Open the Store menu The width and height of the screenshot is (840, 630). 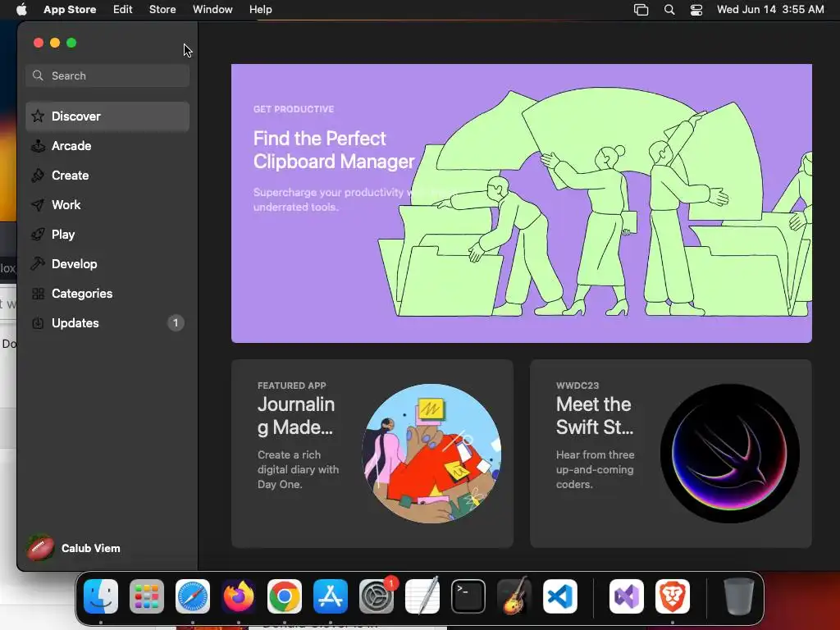162,9
